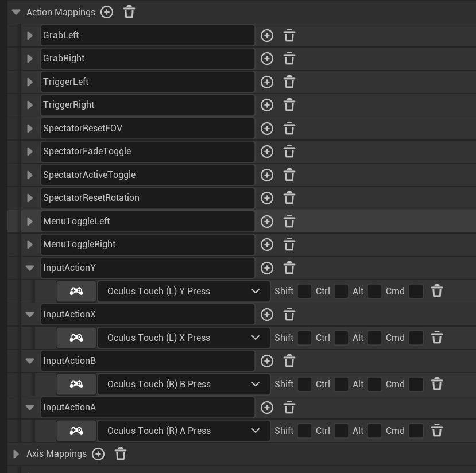Viewport: 476px width, 473px height.
Task: Delete the SpectatorResetFOV mapping
Action: click(x=289, y=129)
